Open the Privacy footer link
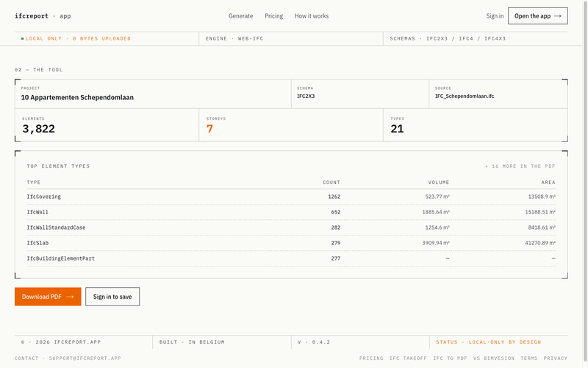The width and height of the screenshot is (588, 368). [x=556, y=358]
